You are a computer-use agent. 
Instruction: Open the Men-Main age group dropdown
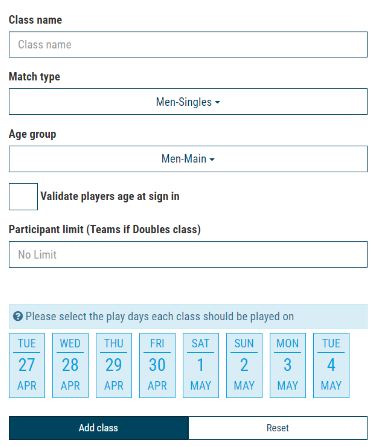[188, 159]
